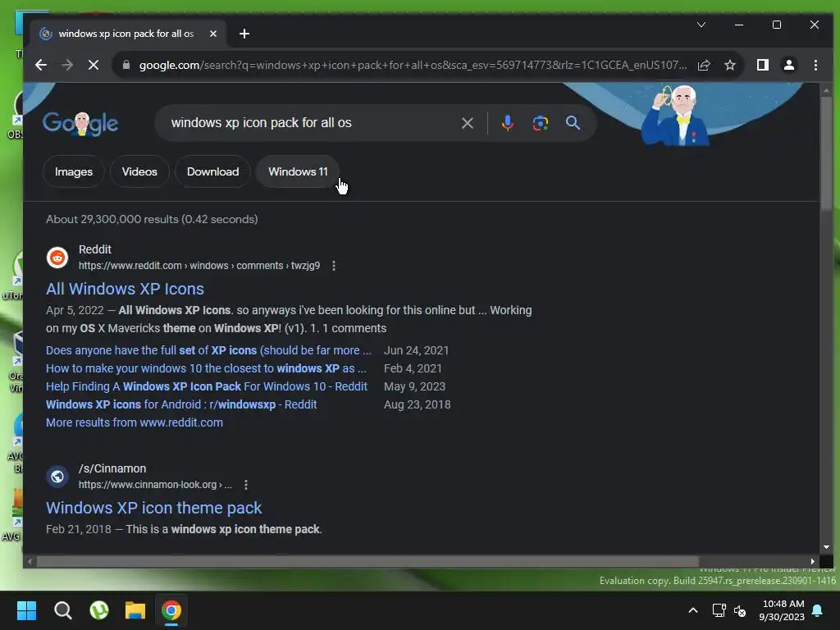Click the Google doodle logo
Viewport: 840px width, 630px height.
click(x=80, y=124)
